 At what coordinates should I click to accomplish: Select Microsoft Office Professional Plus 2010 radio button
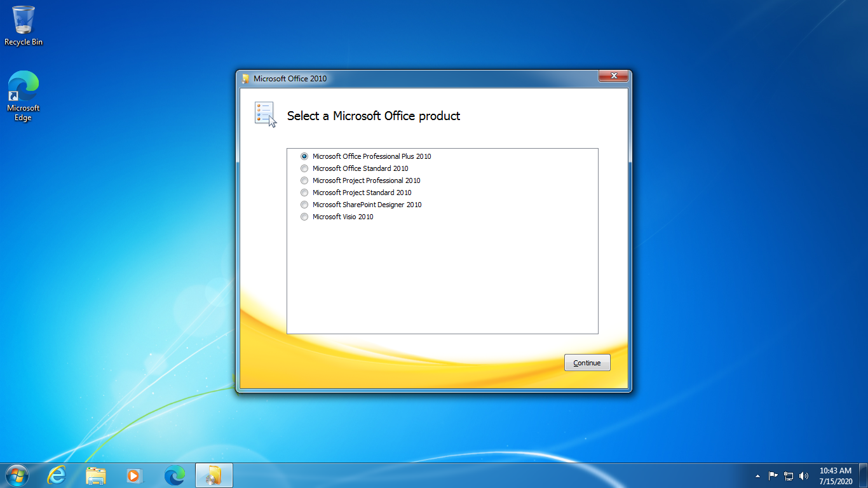pos(304,156)
